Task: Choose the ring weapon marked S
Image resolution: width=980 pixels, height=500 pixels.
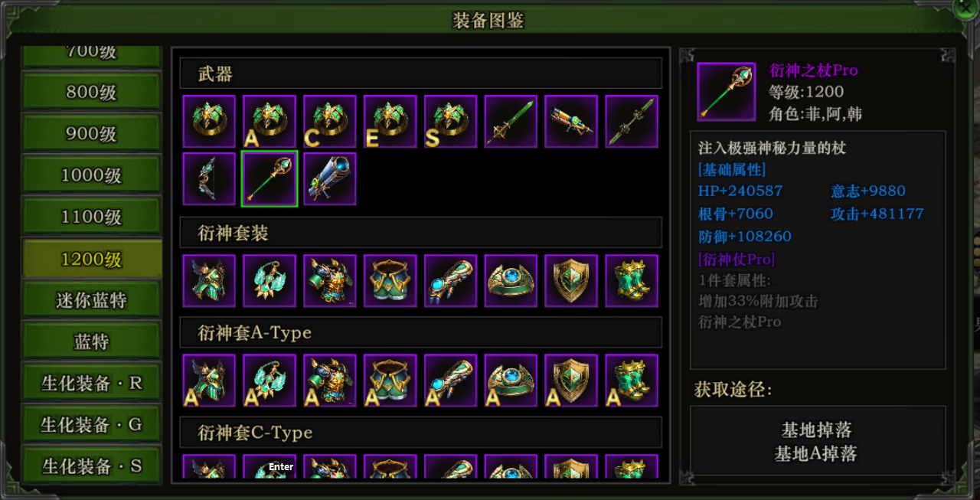Action: coord(450,121)
